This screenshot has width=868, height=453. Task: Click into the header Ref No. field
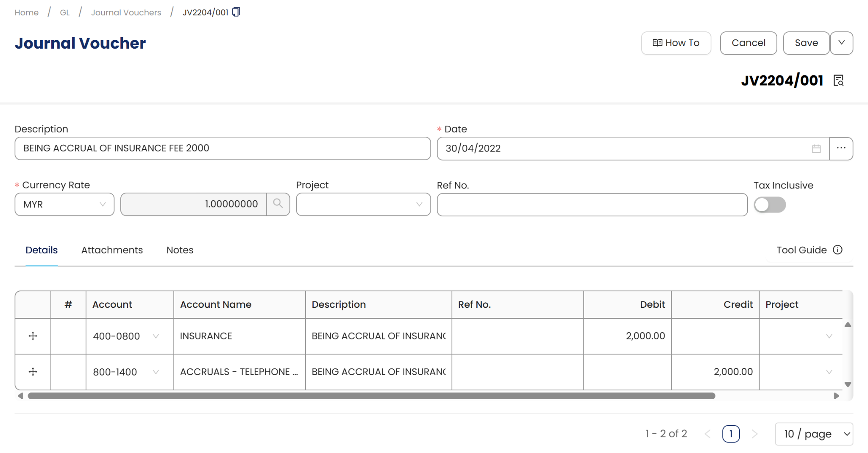(x=592, y=205)
